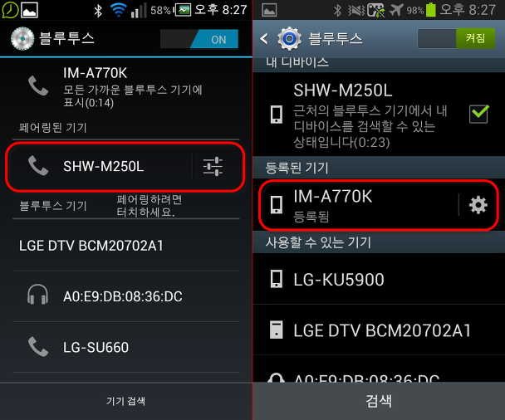Image resolution: width=505 pixels, height=420 pixels.
Task: Open gallery picture icon in left status bar
Action: (30, 10)
